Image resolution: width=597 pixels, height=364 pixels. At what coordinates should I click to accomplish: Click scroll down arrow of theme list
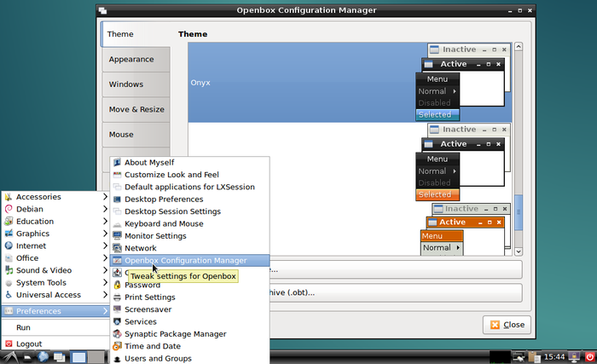point(519,251)
